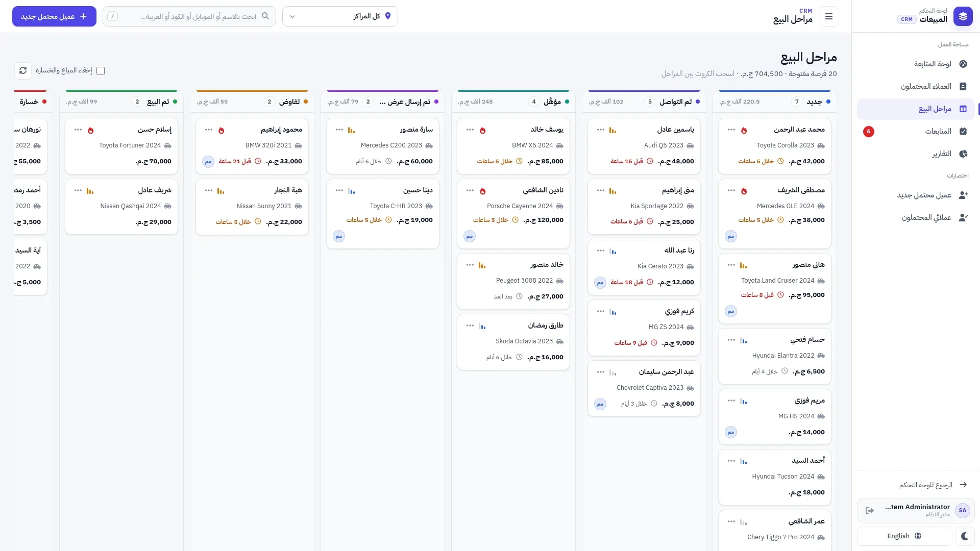Click the priority bars icon on هبة النجار card
Image resolution: width=980 pixels, height=551 pixels.
tap(220, 191)
